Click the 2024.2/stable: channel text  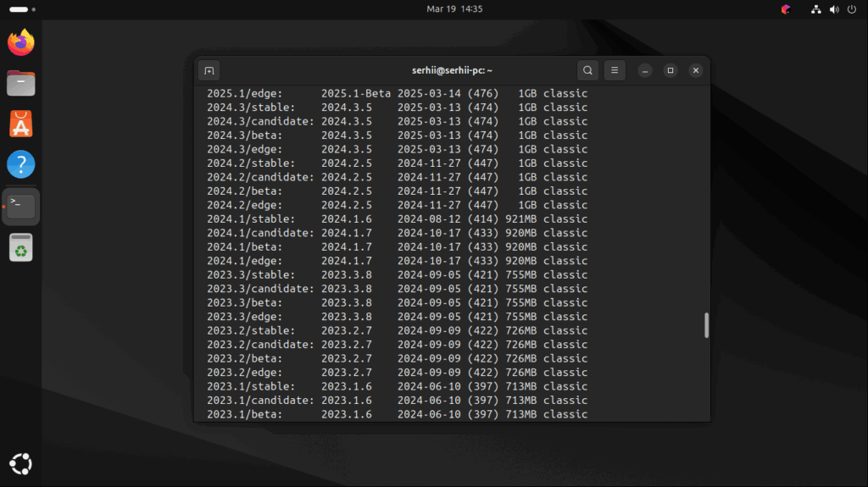pos(251,163)
